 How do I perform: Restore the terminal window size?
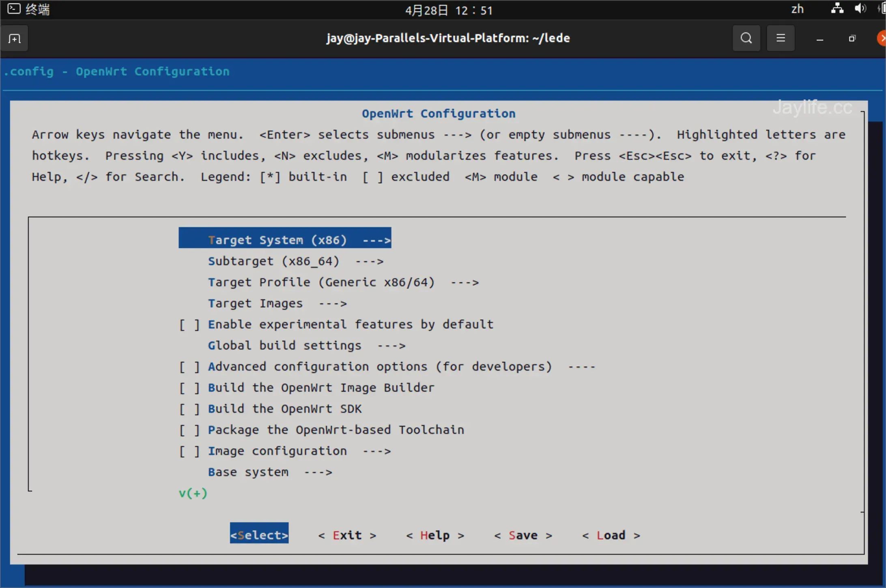click(x=852, y=39)
